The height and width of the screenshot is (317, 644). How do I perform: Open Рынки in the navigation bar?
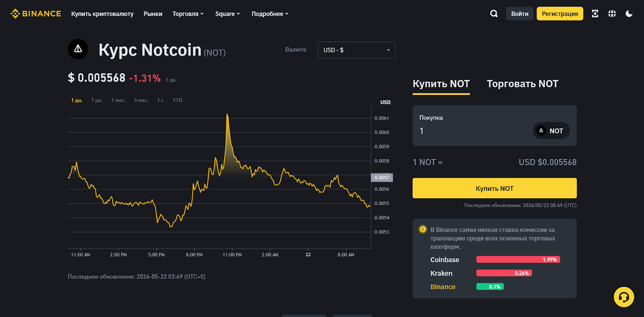(153, 14)
